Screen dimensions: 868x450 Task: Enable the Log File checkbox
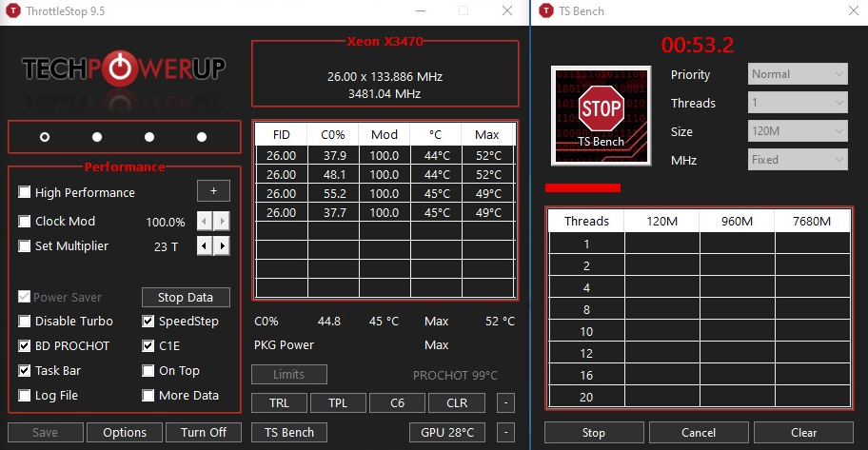pos(25,395)
